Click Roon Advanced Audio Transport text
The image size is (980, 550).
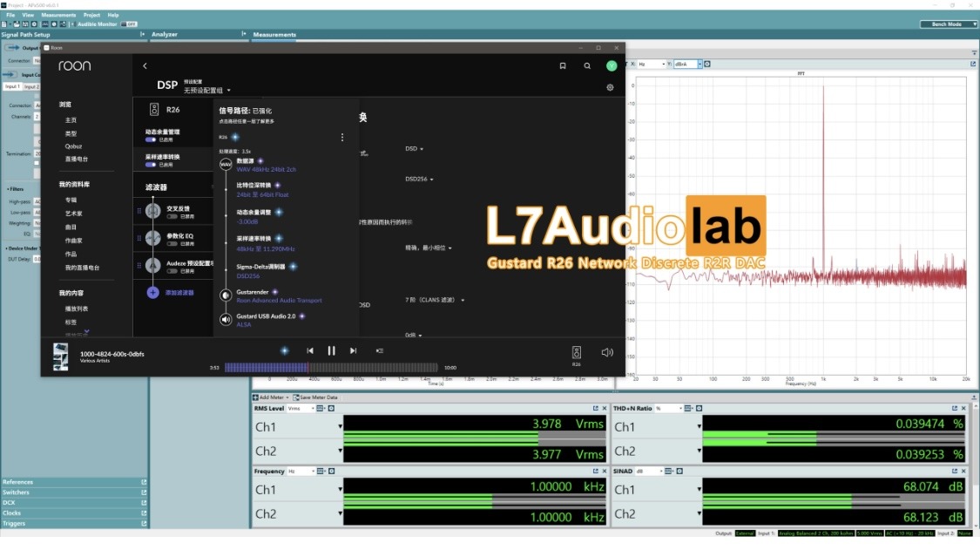(279, 301)
